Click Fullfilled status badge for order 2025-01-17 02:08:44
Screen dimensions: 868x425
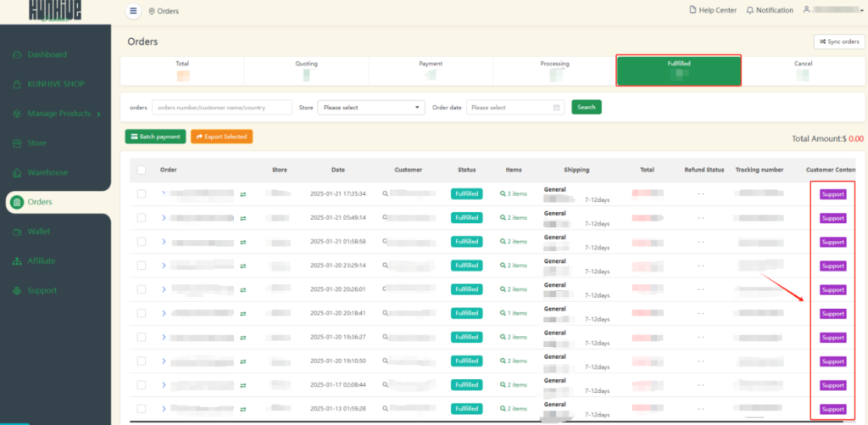tap(467, 384)
